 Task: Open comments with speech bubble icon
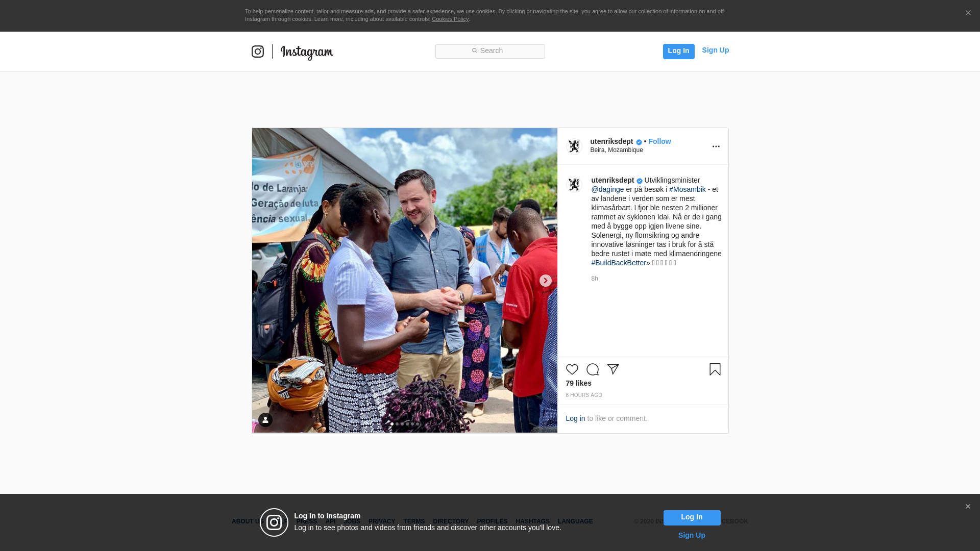click(x=593, y=369)
